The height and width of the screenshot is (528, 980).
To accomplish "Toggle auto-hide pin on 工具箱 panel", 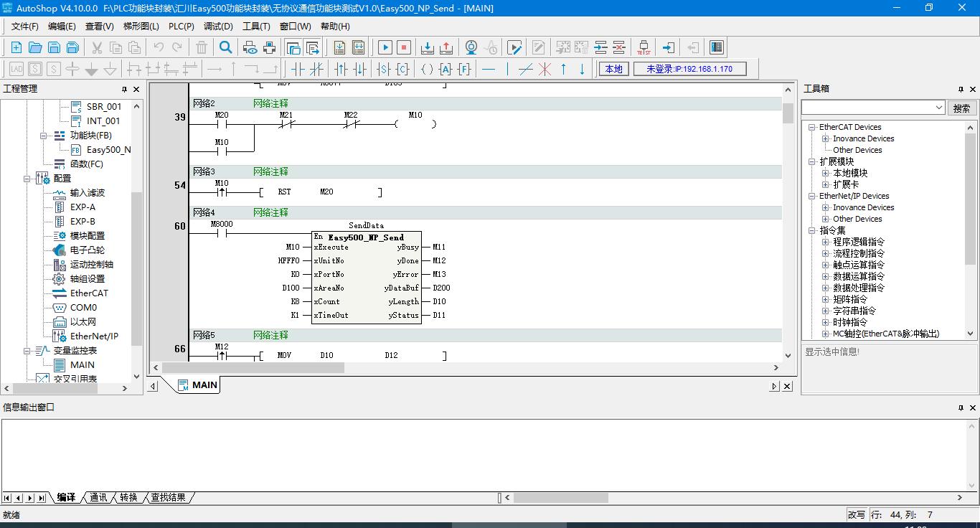I will click(x=961, y=89).
